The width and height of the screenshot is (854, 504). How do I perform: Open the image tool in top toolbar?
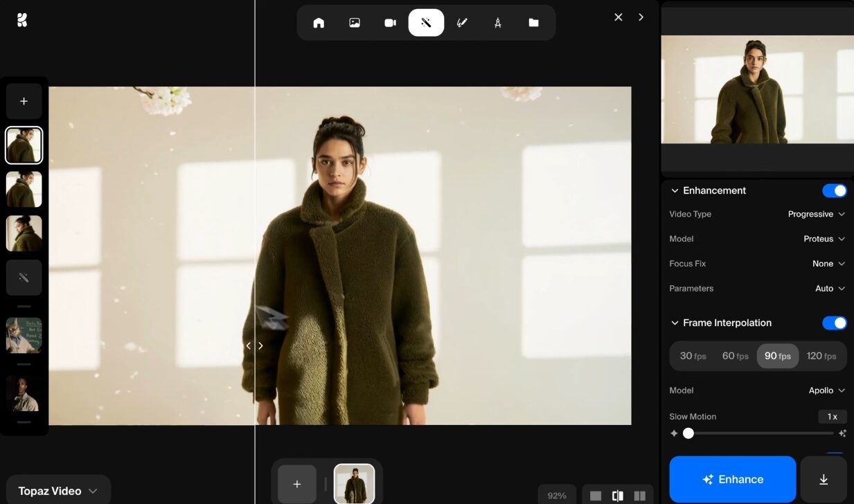pyautogui.click(x=355, y=23)
